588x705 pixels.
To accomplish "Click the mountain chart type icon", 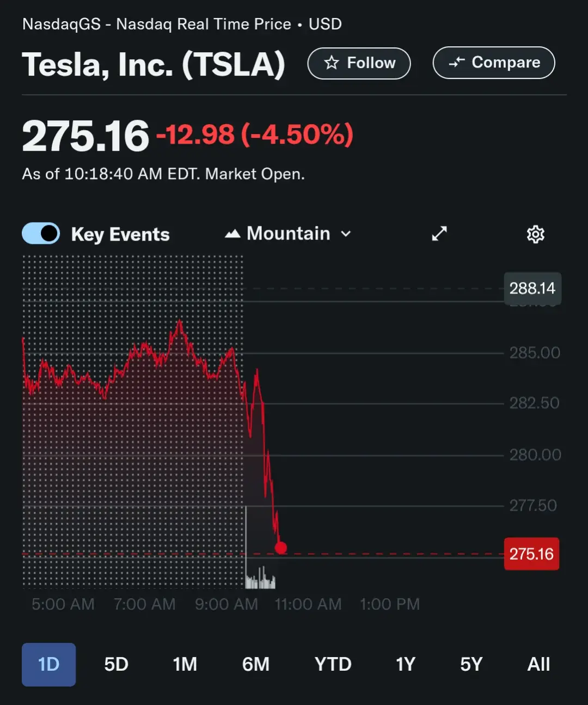I will coord(232,234).
